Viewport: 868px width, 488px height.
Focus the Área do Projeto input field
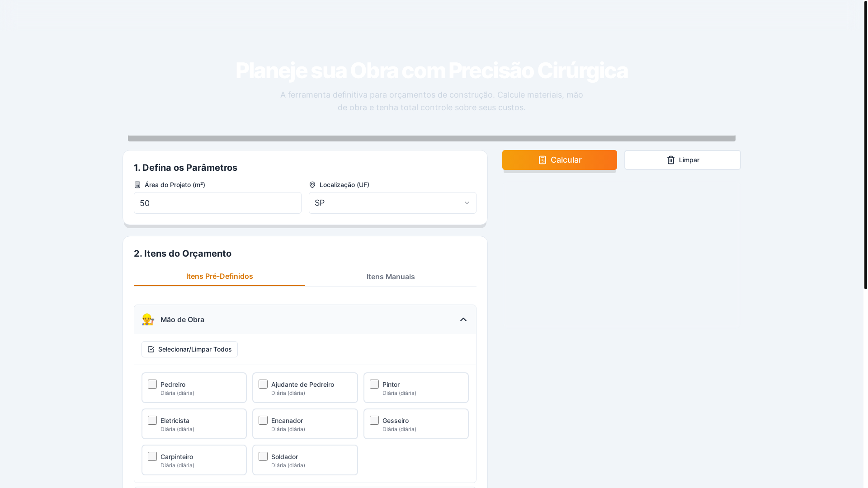click(x=217, y=203)
